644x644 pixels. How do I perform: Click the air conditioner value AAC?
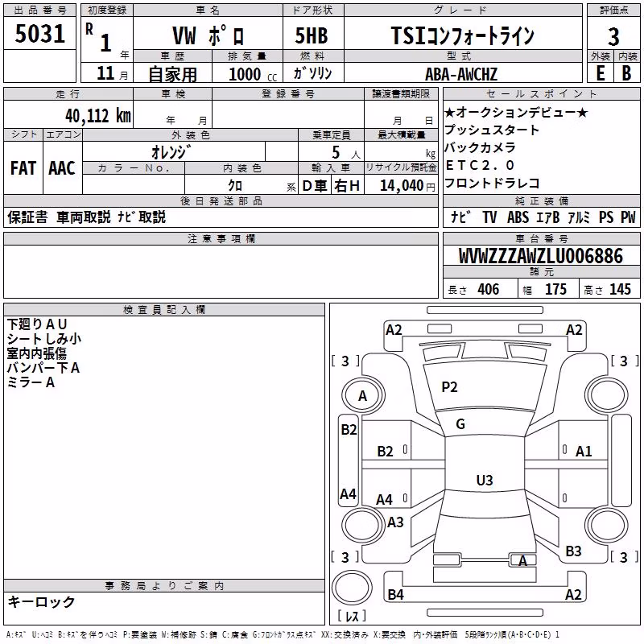coord(62,168)
